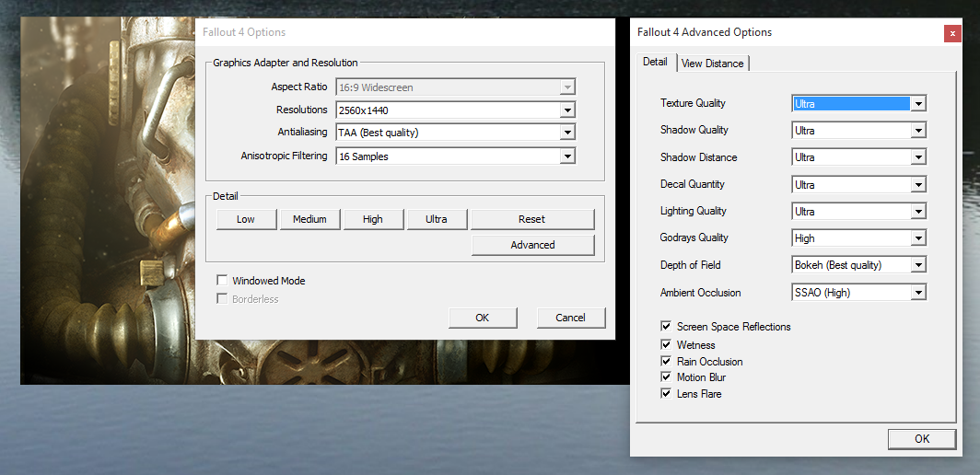This screenshot has height=475, width=980.
Task: Uncheck the Wetness checkbox
Action: (x=666, y=344)
